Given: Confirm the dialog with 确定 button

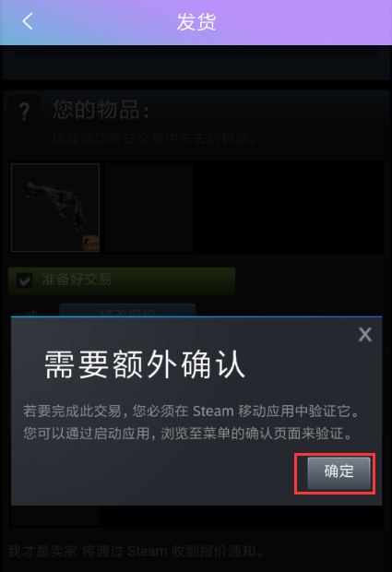Looking at the screenshot, I should click(x=339, y=472).
